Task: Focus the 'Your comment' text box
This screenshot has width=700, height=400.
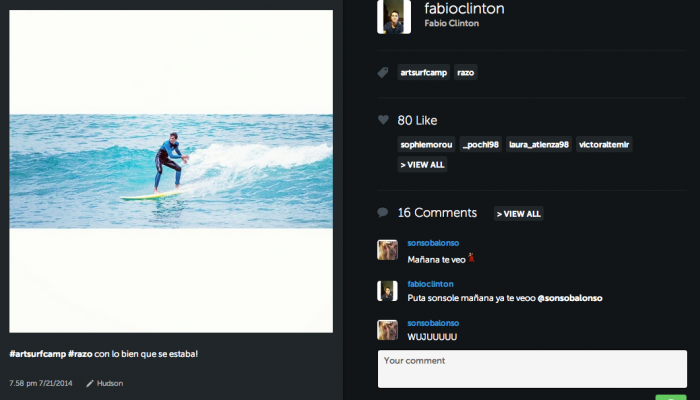Action: 532,368
